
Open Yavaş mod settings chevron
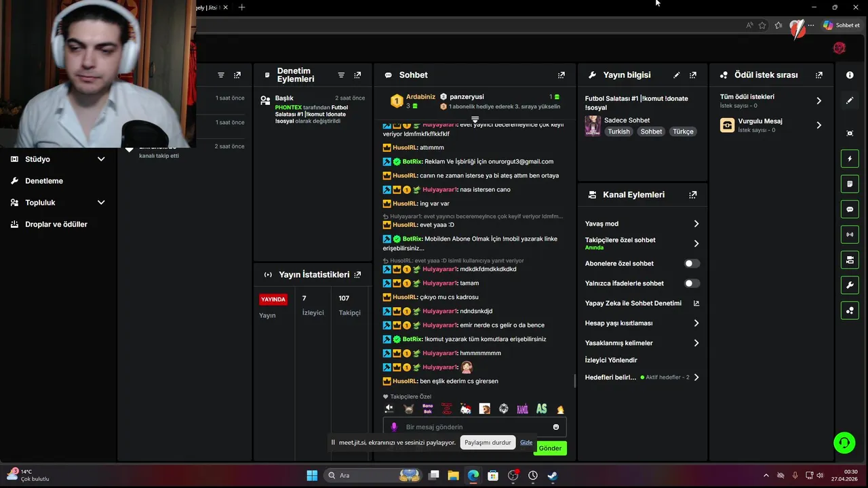[x=696, y=224]
